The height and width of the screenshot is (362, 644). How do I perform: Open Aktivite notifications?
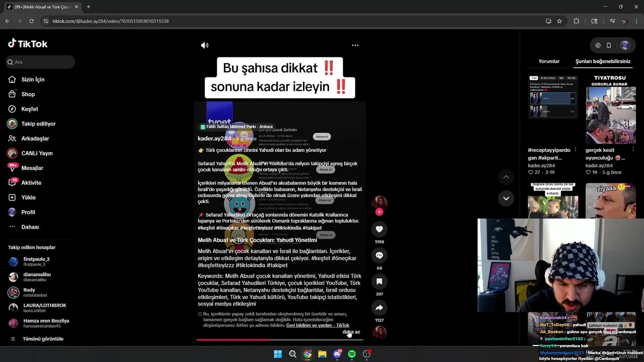(31, 183)
